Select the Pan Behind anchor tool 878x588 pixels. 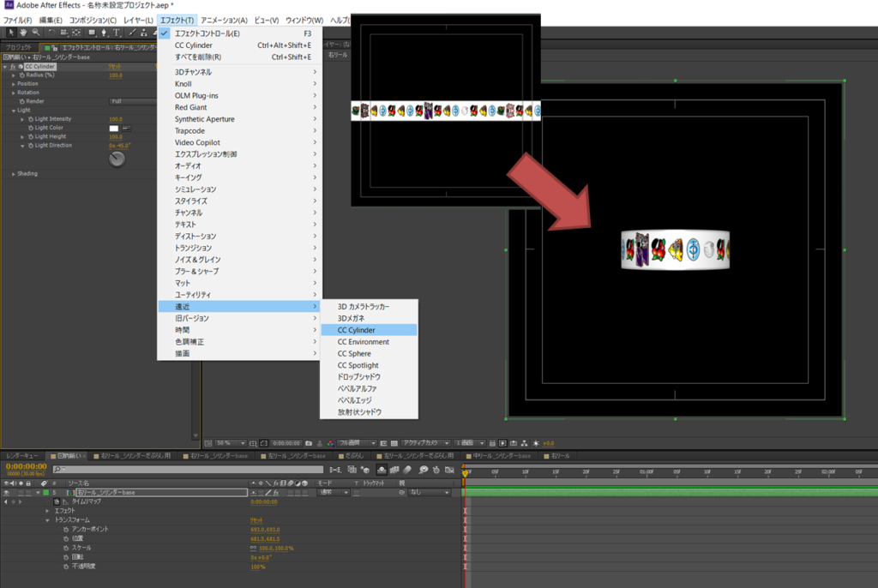pos(76,33)
